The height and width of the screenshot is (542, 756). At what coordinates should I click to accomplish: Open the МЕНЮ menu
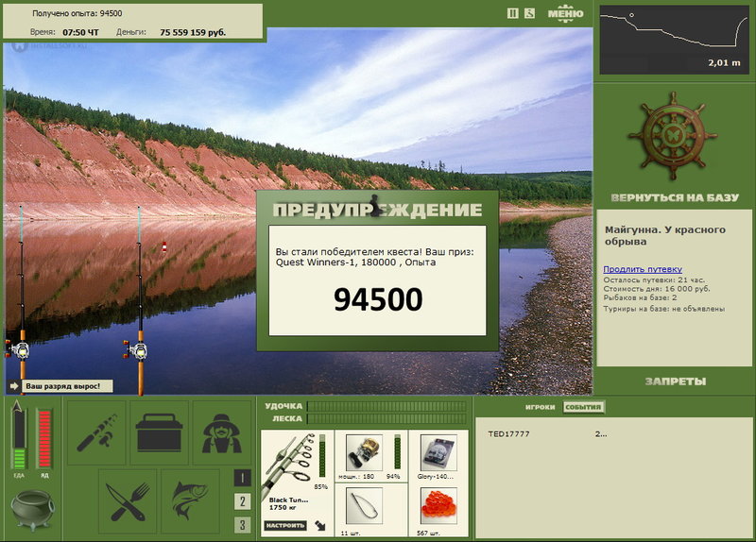pos(565,13)
